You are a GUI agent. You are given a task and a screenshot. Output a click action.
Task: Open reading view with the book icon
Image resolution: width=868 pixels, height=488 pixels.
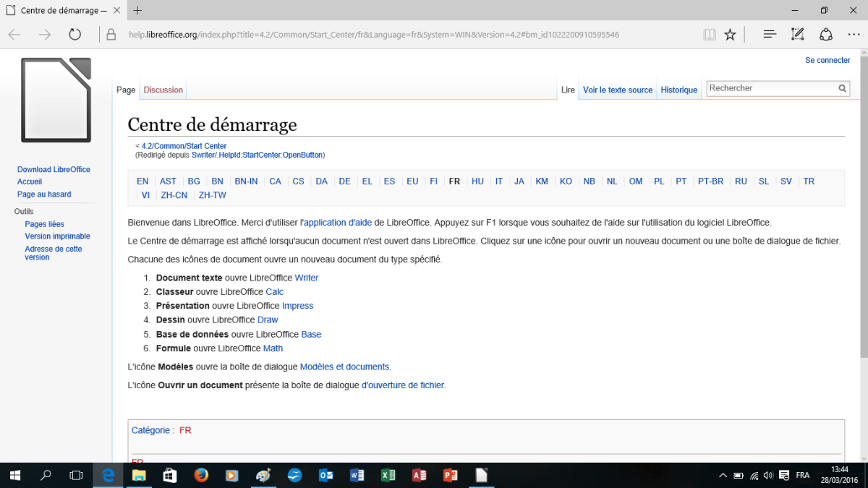tap(710, 35)
